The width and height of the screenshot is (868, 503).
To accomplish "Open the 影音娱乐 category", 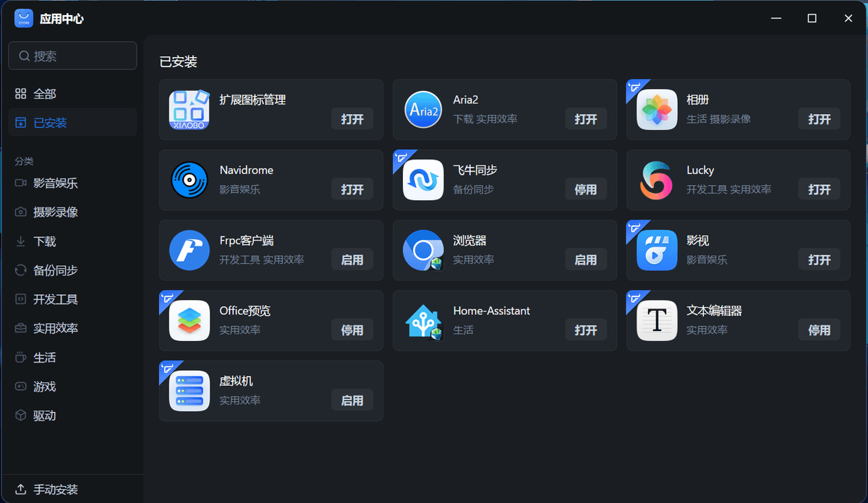I will pyautogui.click(x=55, y=184).
